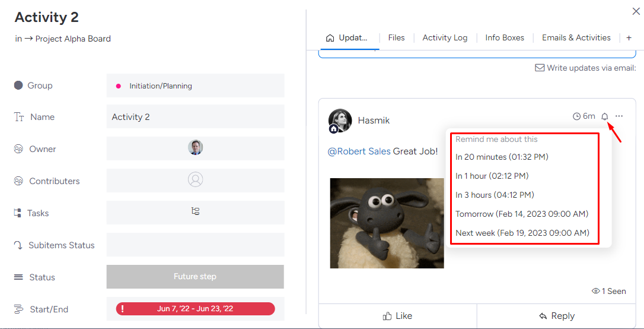This screenshot has width=644, height=329.
Task: Click the eye icon next to 1 Seen
Action: coord(596,291)
